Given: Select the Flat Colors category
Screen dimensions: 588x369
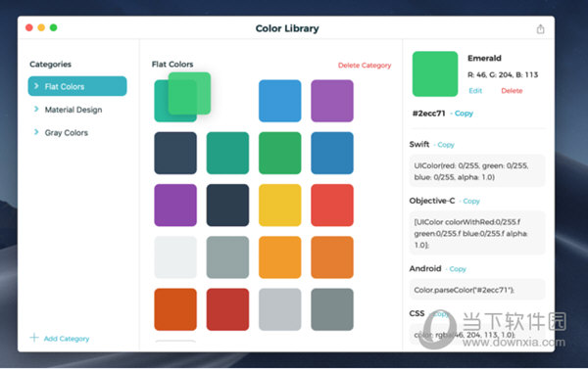Looking at the screenshot, I should pos(77,86).
